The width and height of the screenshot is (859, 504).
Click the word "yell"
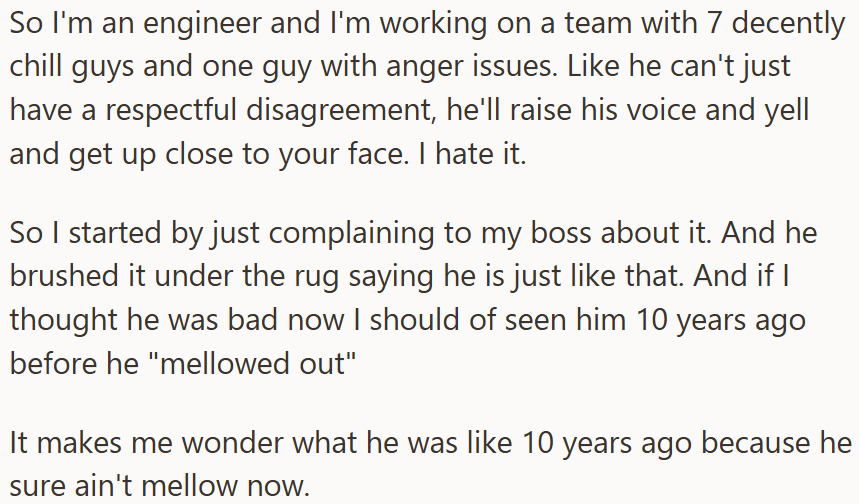pos(786,109)
